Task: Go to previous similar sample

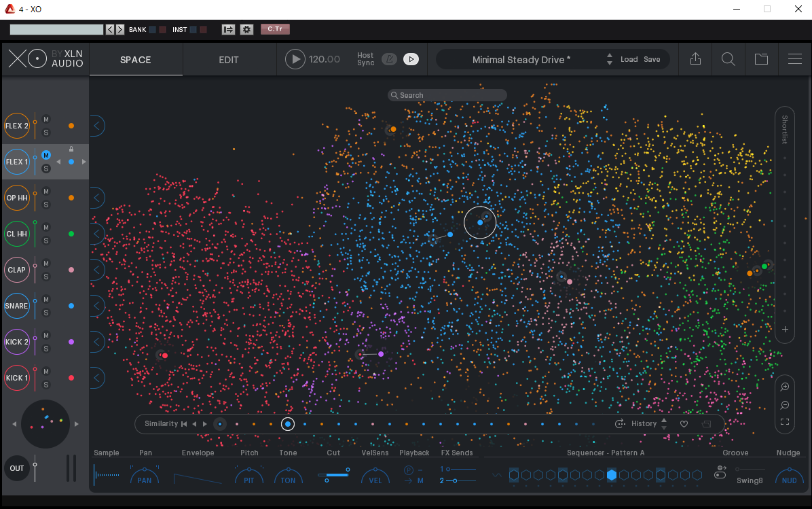Action: pyautogui.click(x=195, y=424)
